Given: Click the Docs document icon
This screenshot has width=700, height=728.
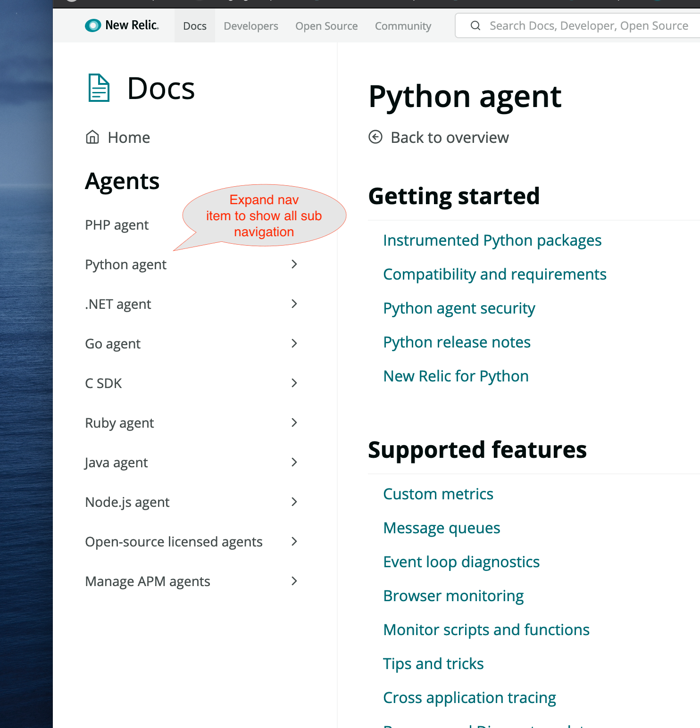Looking at the screenshot, I should [x=99, y=88].
